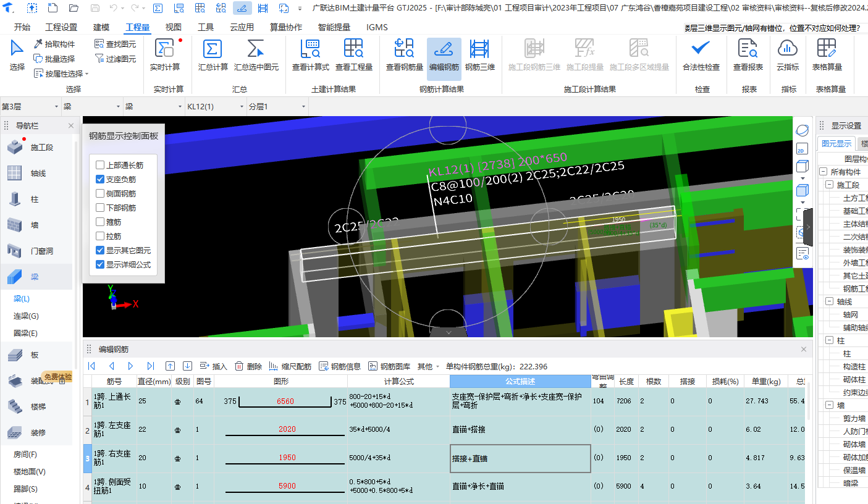Switch to 图元显示 tab

tap(836, 144)
